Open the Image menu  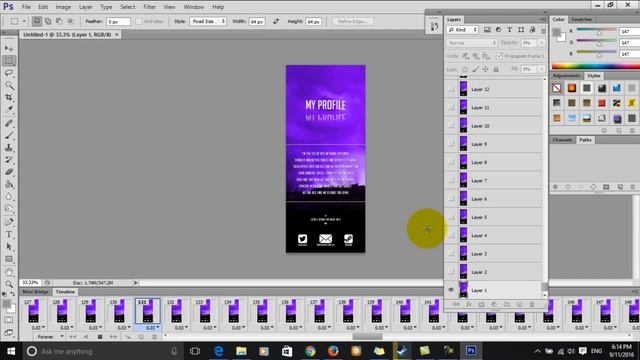point(63,7)
